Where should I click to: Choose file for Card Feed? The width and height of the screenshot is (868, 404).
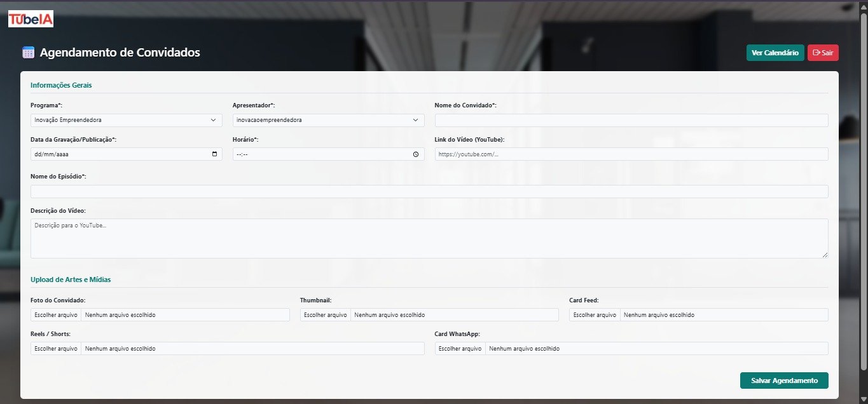(595, 314)
